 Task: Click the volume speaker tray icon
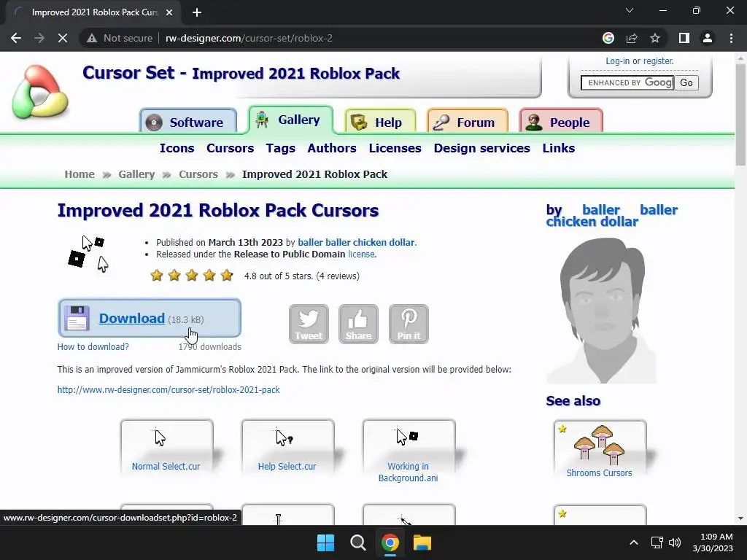click(x=675, y=542)
